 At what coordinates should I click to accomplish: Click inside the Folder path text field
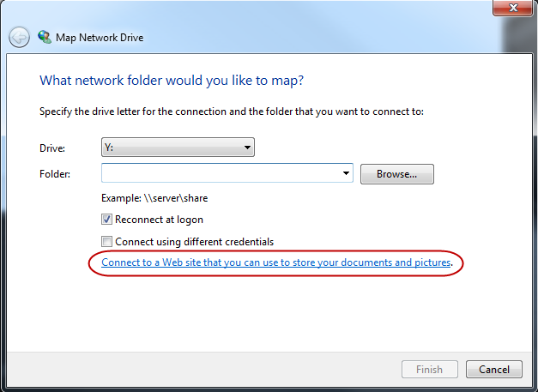pos(221,173)
